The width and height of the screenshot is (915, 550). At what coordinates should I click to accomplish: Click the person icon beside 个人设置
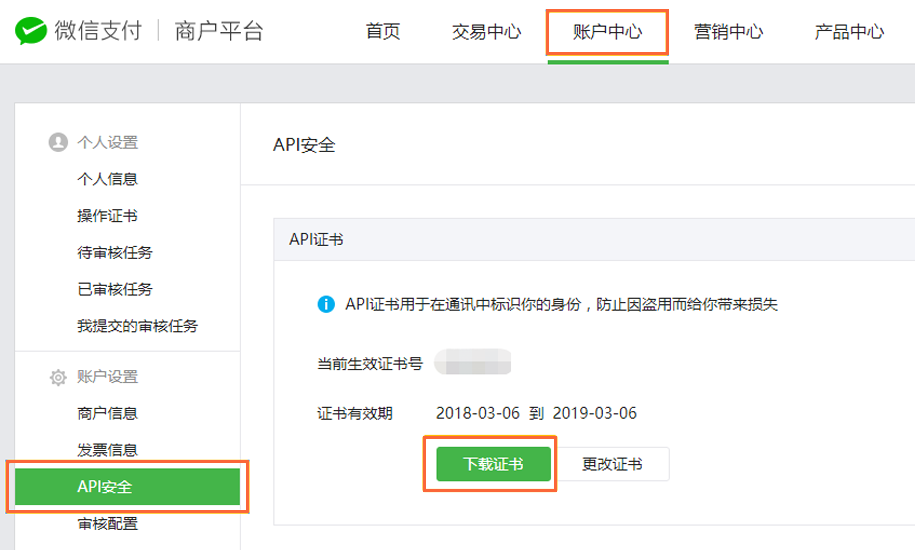[x=58, y=143]
